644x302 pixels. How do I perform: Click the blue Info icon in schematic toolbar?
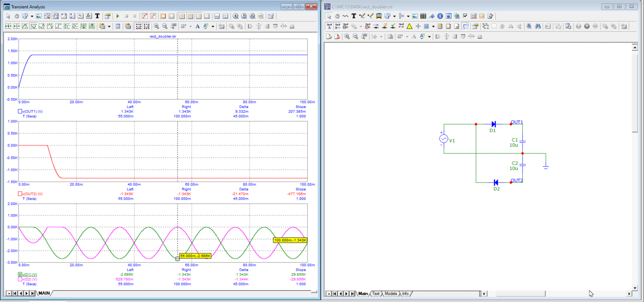click(440, 16)
